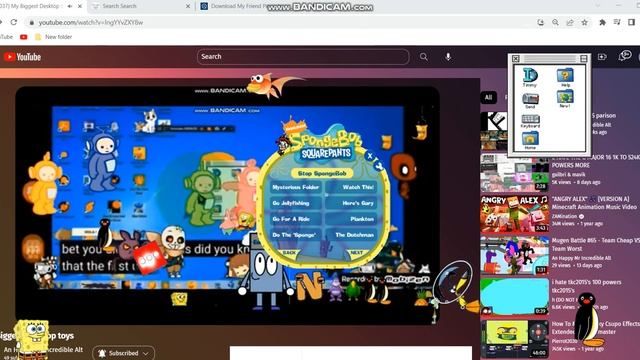Click "Mysterious Folder" in the video menu
This screenshot has width=640, height=360.
pyautogui.click(x=296, y=187)
